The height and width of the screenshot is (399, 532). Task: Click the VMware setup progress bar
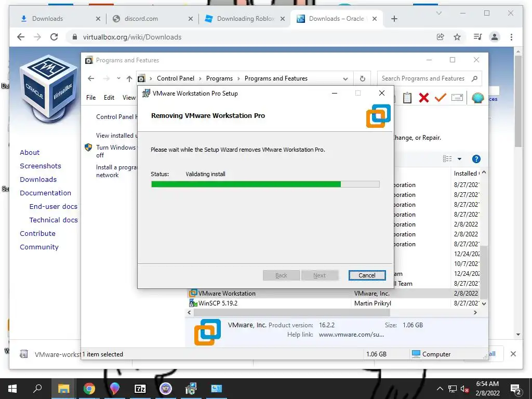click(x=265, y=184)
